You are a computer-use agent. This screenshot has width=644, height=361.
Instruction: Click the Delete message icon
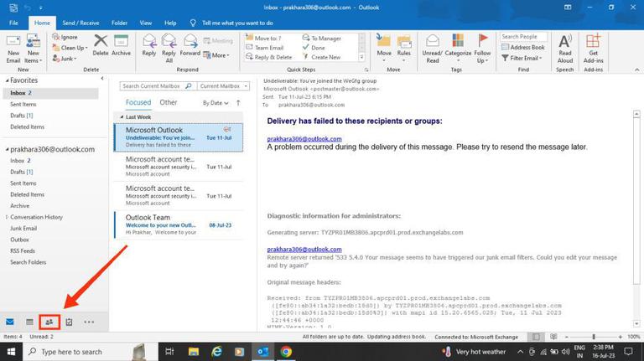tap(101, 45)
